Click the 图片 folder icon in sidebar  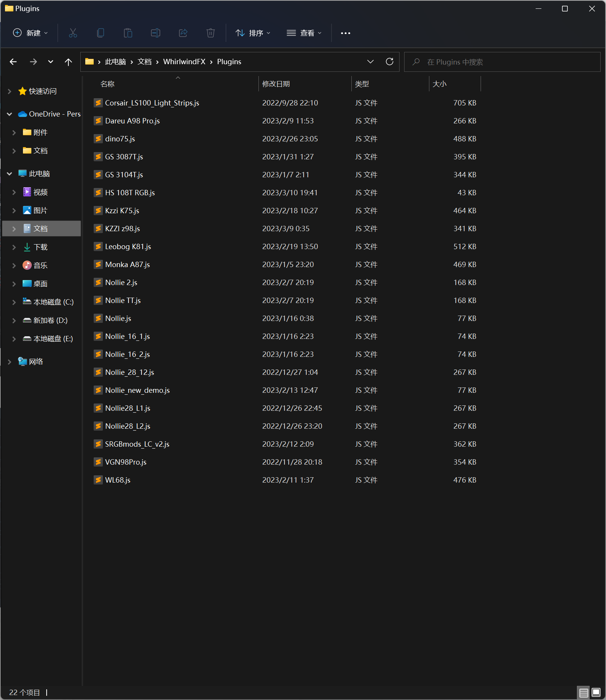27,210
